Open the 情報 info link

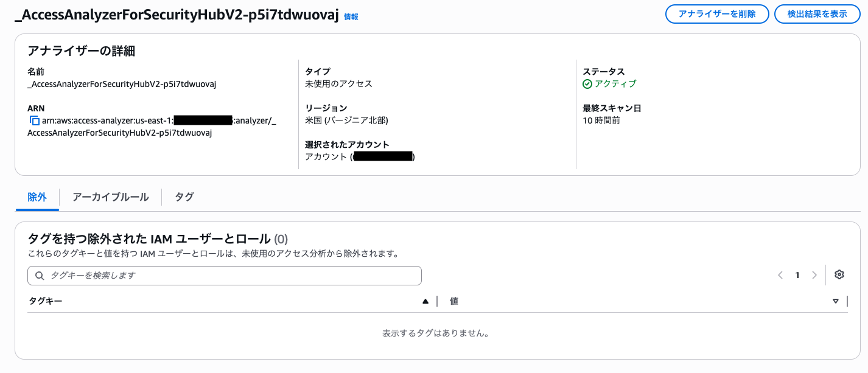point(351,17)
